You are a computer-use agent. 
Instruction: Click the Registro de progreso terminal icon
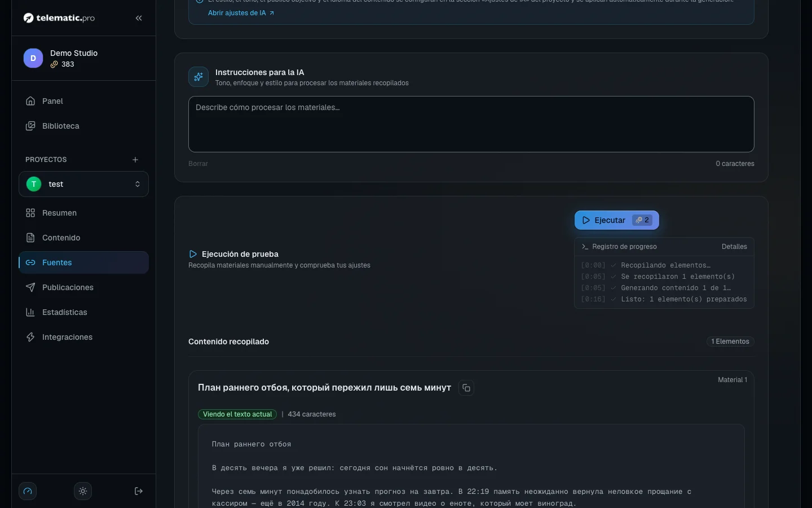coord(585,247)
